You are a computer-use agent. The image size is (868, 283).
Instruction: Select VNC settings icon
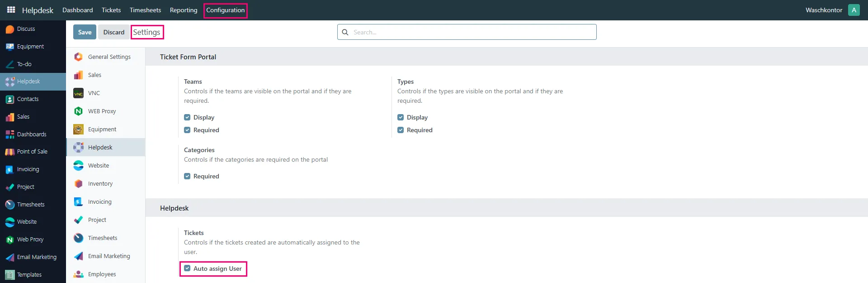tap(79, 93)
